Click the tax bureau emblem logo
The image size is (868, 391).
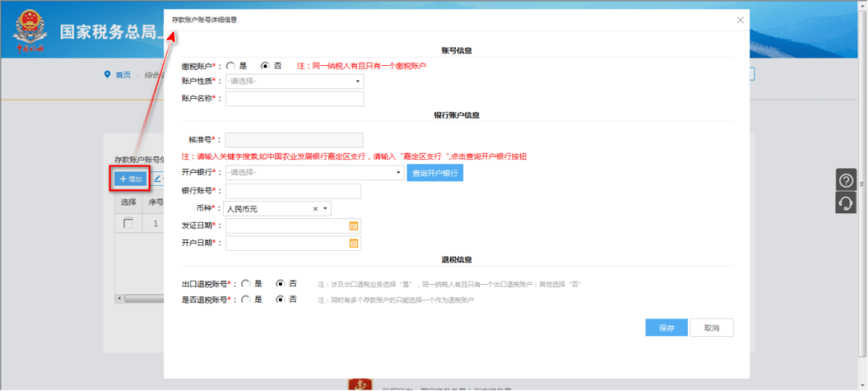pyautogui.click(x=30, y=31)
